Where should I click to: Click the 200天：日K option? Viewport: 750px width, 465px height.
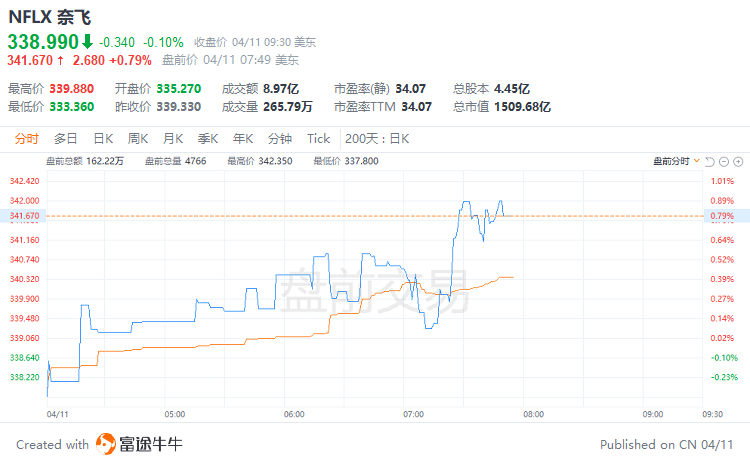[x=377, y=139]
